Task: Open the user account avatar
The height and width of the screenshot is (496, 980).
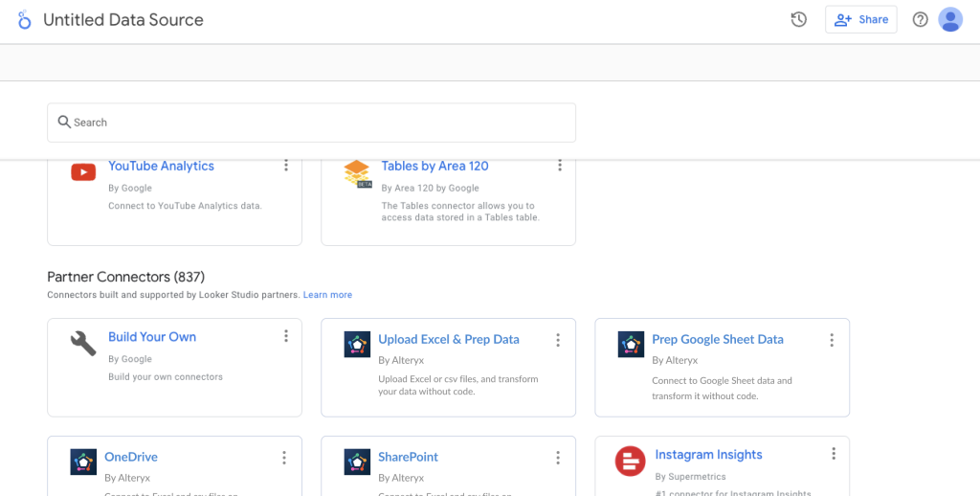Action: 950,19
